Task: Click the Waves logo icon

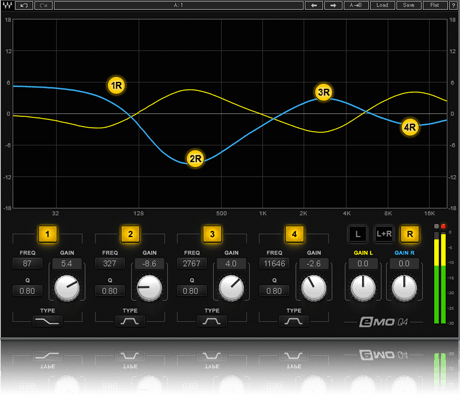Action: pos(7,5)
